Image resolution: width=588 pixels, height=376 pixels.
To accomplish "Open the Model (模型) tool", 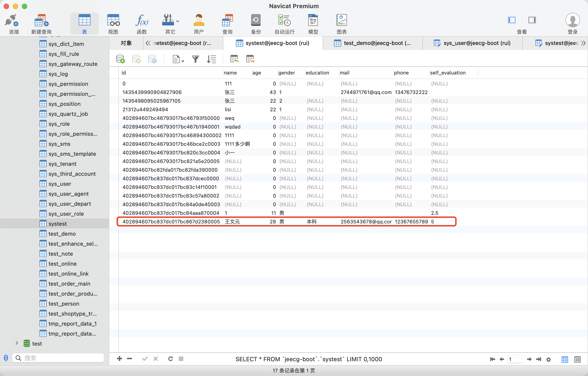I will [x=313, y=24].
